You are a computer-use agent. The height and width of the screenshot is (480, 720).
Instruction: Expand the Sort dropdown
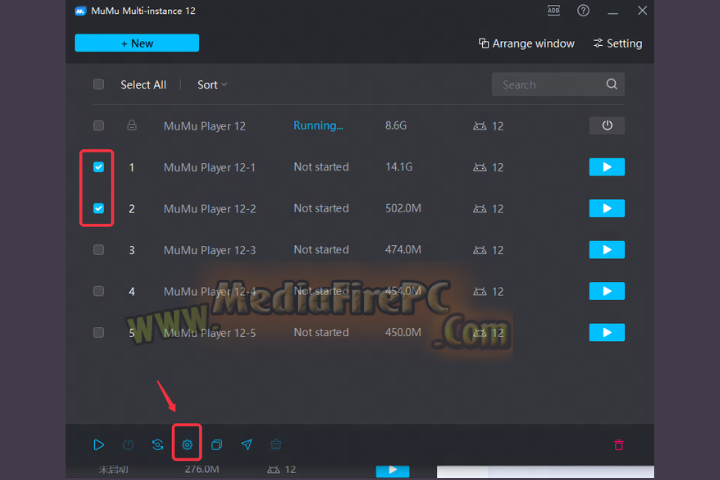pyautogui.click(x=212, y=85)
